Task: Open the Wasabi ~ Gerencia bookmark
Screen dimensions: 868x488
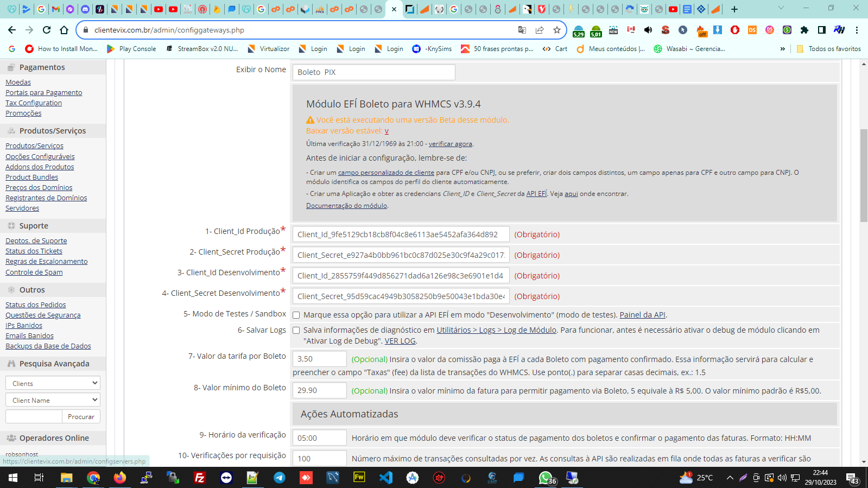Action: pyautogui.click(x=689, y=49)
